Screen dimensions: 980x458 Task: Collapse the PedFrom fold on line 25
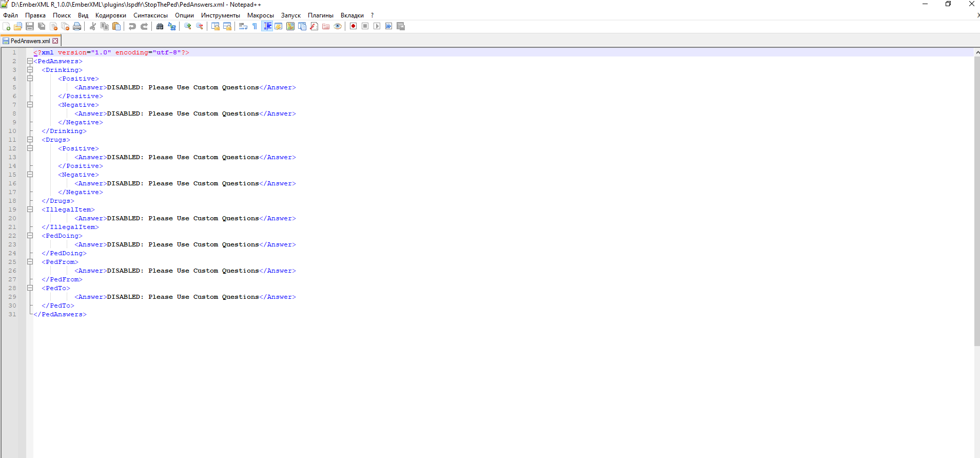tap(30, 262)
